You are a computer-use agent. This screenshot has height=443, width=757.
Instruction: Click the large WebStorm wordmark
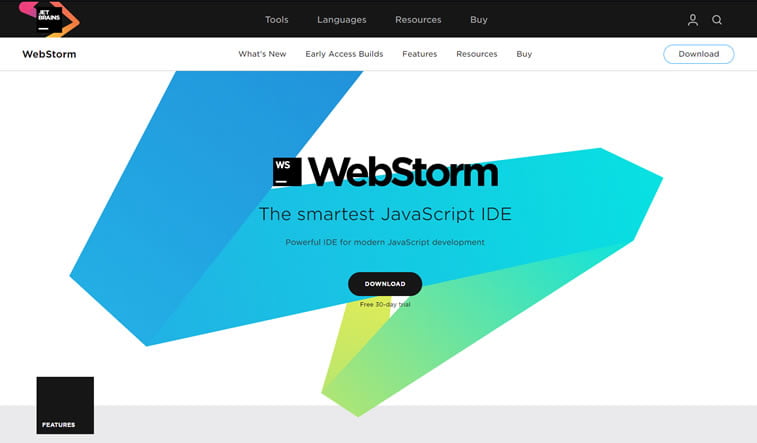click(x=403, y=172)
